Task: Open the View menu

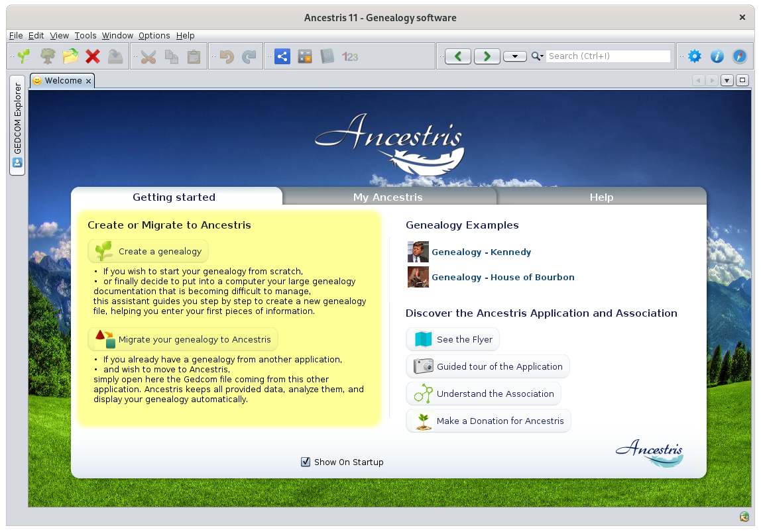Action: click(59, 35)
